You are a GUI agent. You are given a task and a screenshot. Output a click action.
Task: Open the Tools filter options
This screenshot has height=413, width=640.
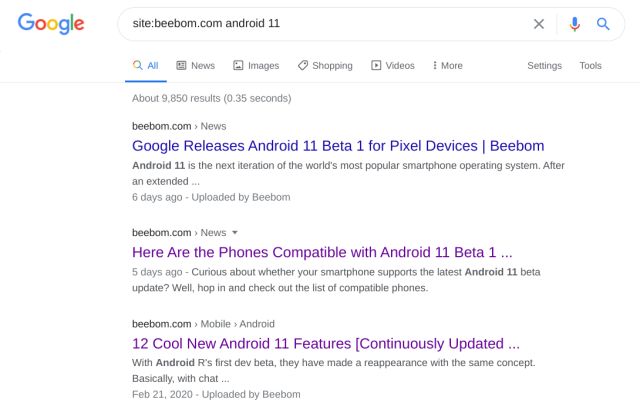click(x=590, y=65)
